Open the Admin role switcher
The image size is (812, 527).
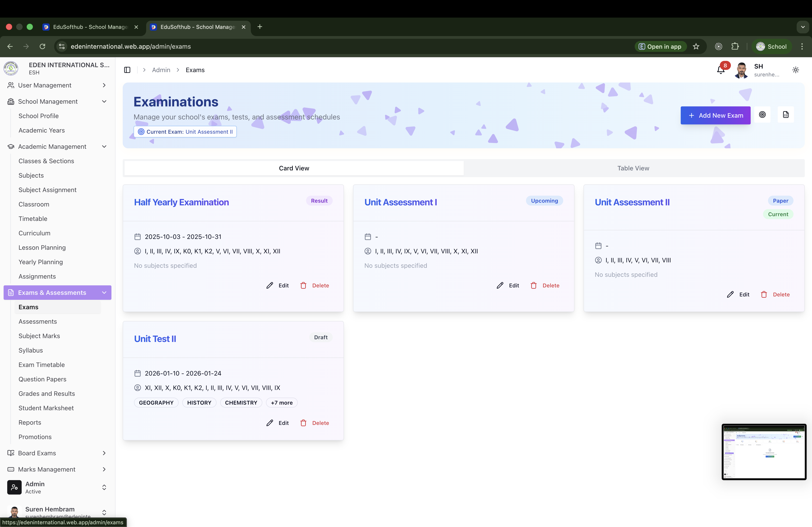pyautogui.click(x=104, y=488)
